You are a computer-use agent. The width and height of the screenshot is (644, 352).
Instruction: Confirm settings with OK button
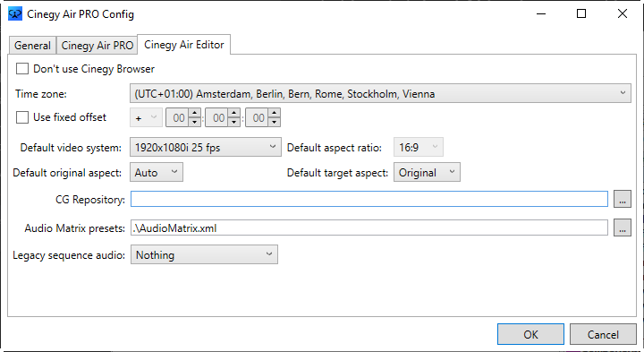point(530,334)
